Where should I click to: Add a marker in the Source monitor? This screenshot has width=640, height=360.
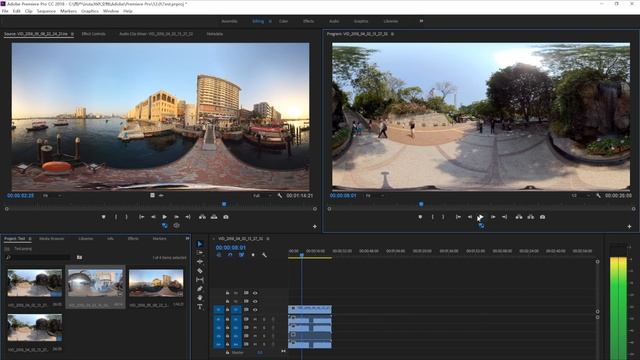(x=104, y=217)
